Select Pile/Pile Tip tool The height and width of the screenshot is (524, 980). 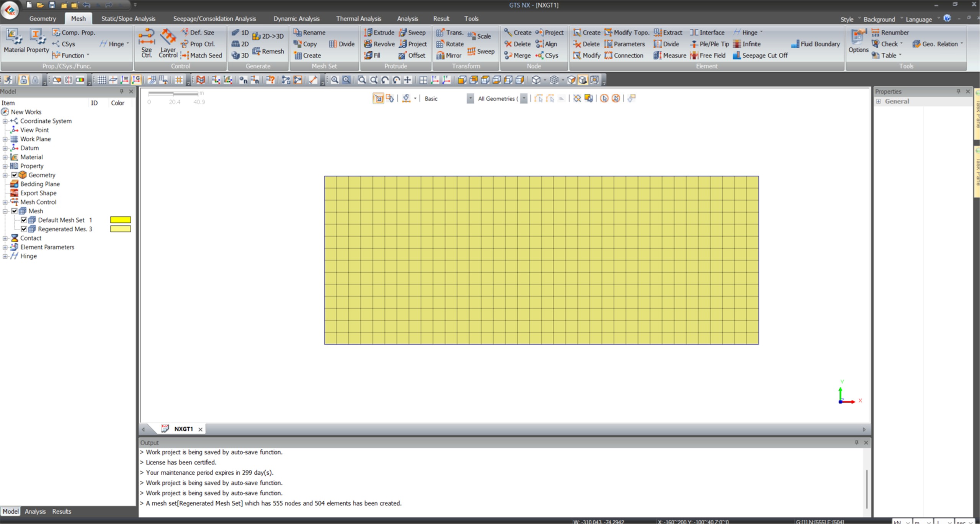[709, 44]
